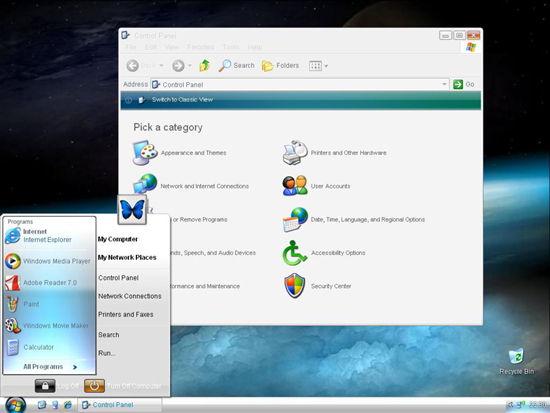This screenshot has width=550, height=413.
Task: Open the Views dropdown arrow
Action: tap(326, 66)
